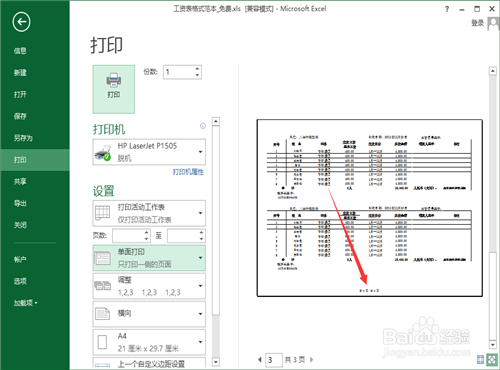Open HP LaserJet P1505 printer dropdown
This screenshot has width=500, height=370.
pyautogui.click(x=149, y=152)
